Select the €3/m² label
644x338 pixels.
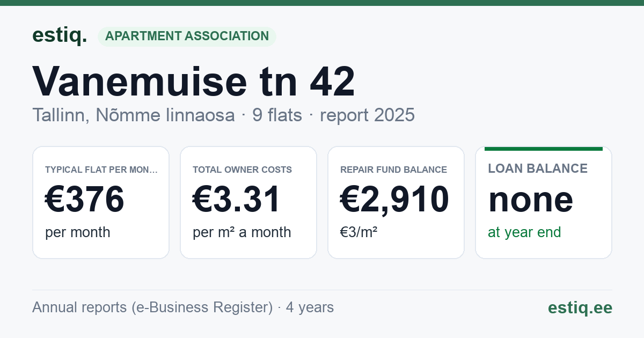[x=358, y=232]
